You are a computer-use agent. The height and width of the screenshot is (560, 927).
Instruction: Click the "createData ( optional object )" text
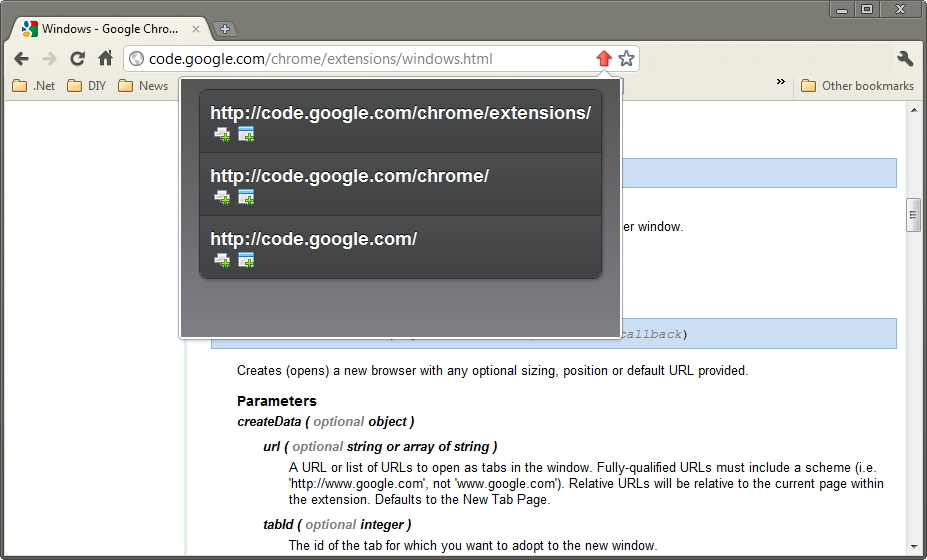[326, 422]
